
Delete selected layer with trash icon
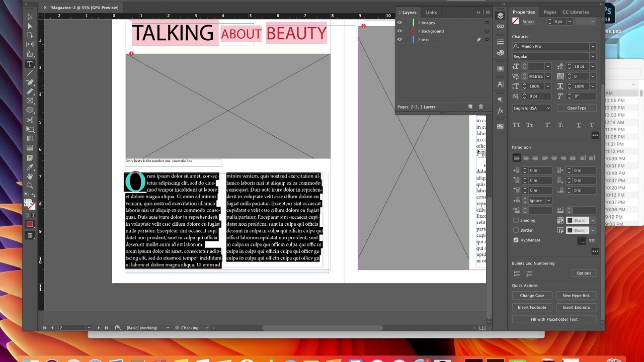[480, 107]
